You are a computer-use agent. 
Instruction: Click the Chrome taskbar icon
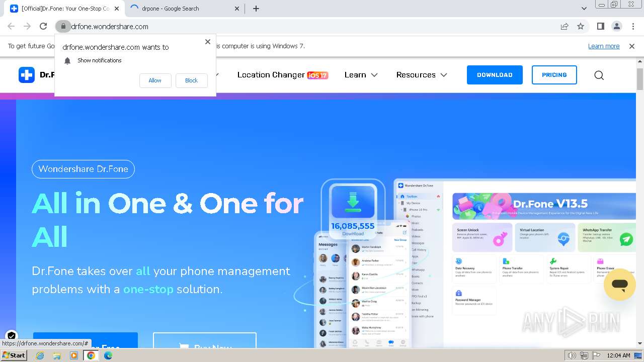pos(91,355)
